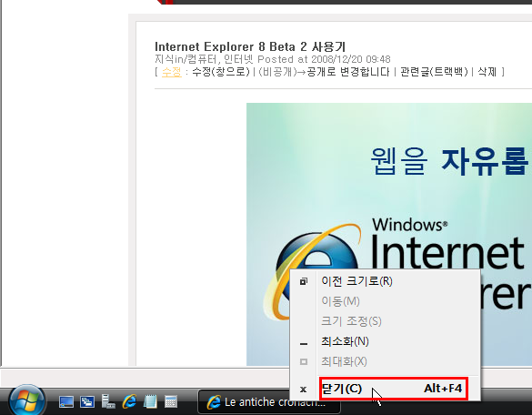The image size is (532, 415).
Task: Open Notepad from the quick launch bar
Action: (150, 401)
